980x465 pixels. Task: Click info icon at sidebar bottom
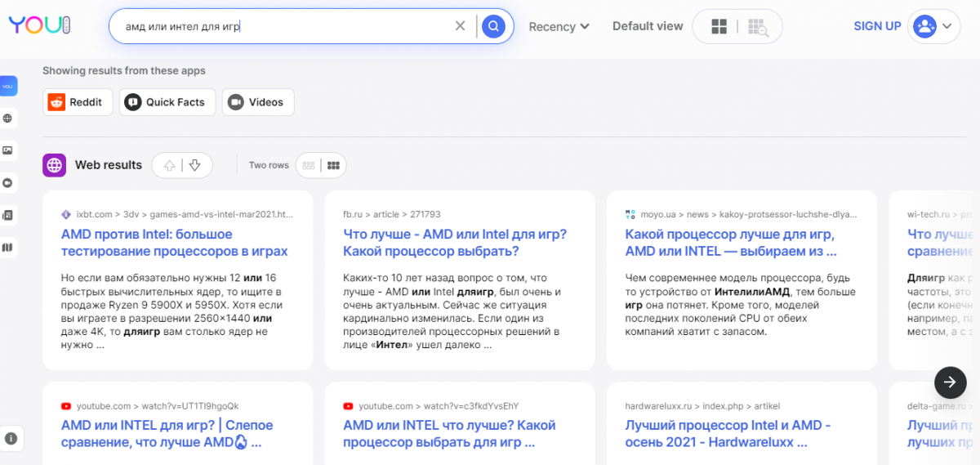pyautogui.click(x=10, y=438)
